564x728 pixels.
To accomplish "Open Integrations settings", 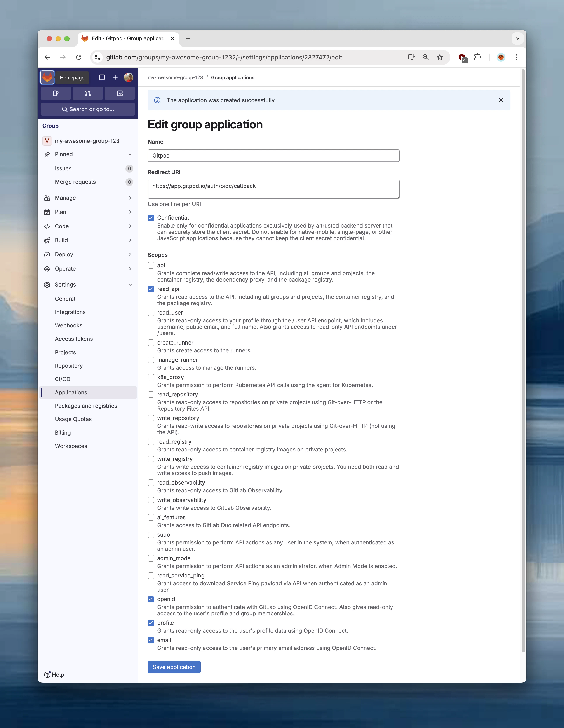I will (x=88, y=312).
